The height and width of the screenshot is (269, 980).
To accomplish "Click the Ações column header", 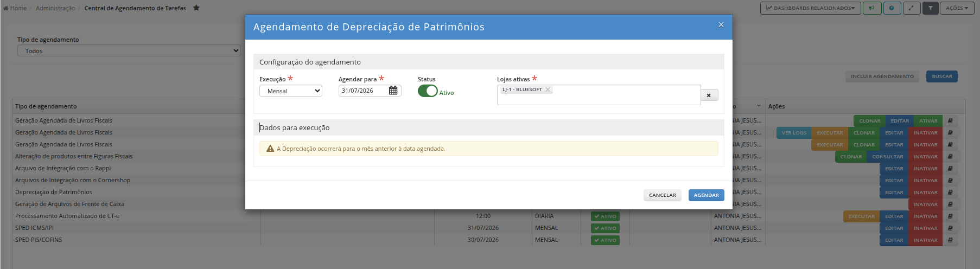I will point(777,106).
